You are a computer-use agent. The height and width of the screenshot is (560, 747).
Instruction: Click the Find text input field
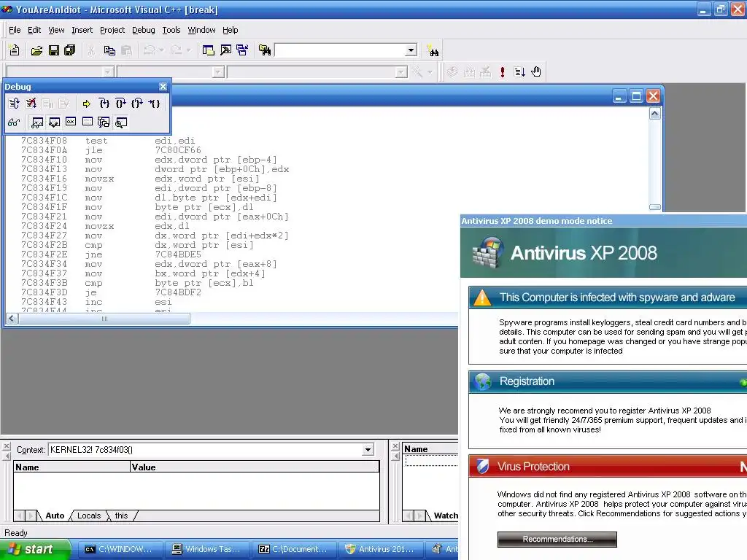(x=340, y=50)
